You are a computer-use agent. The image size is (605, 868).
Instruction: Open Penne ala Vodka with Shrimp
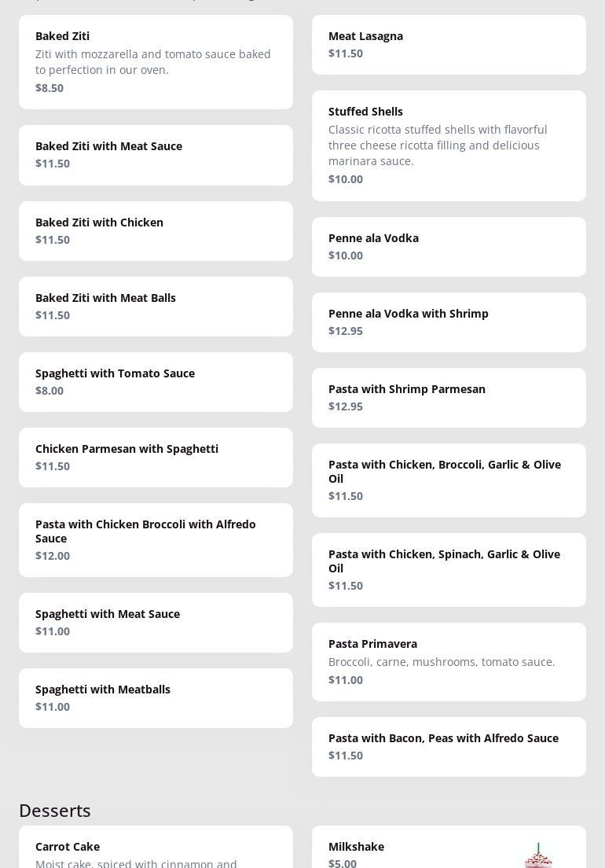coord(449,322)
